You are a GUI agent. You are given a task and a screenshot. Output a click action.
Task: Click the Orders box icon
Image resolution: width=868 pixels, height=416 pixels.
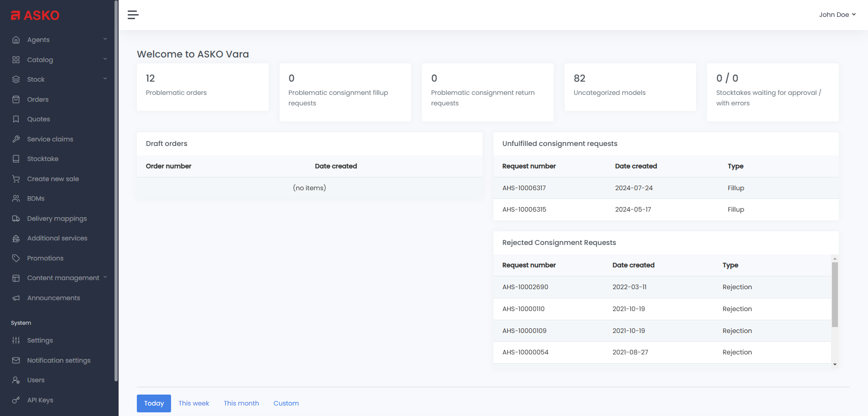[x=16, y=99]
